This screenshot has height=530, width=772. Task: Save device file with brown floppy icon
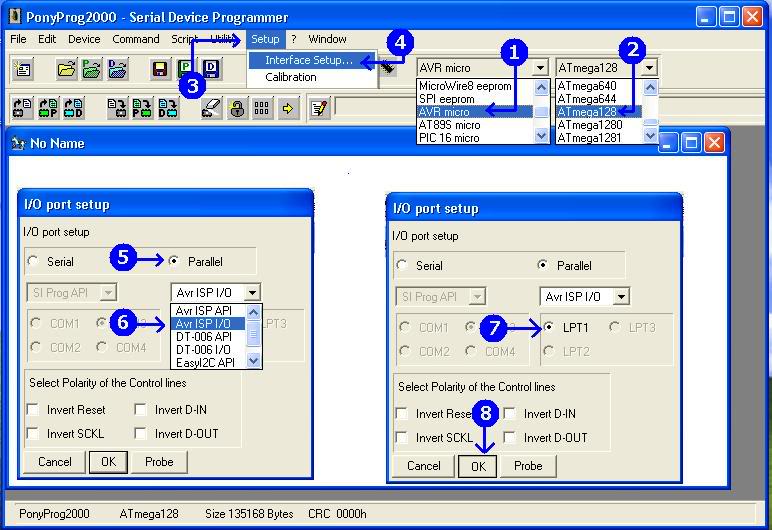[160, 69]
